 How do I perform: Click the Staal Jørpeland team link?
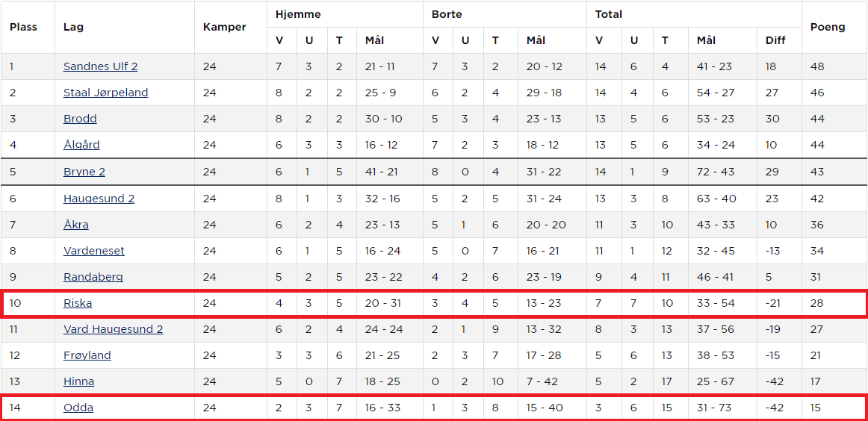tap(105, 93)
